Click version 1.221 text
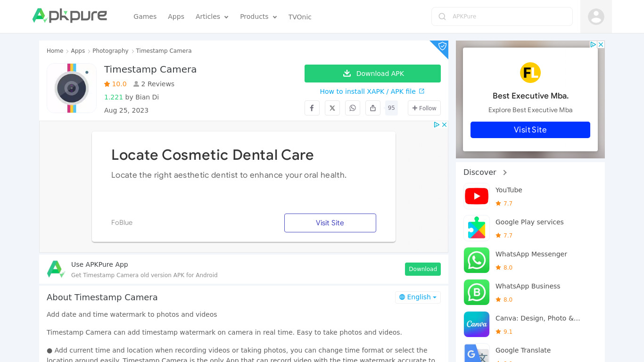Screen dimensions: 644x362 pyautogui.click(x=114, y=97)
